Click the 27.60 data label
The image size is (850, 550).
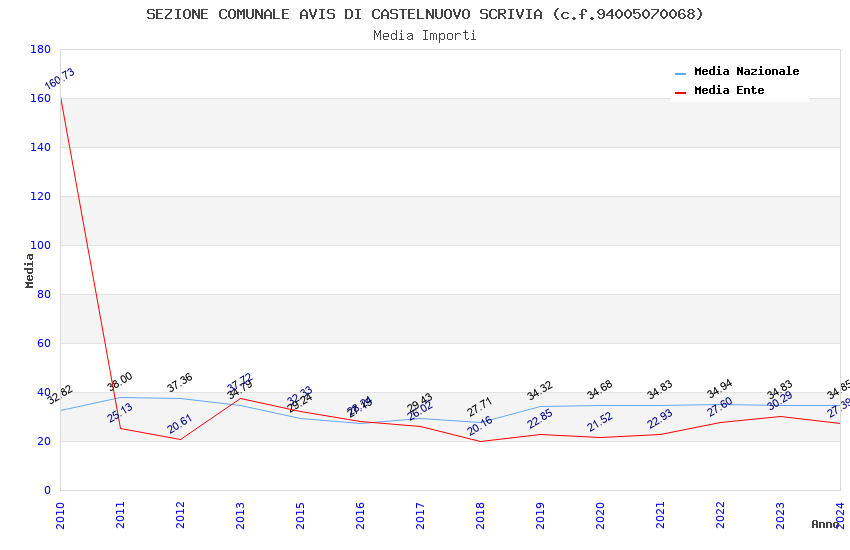pyautogui.click(x=719, y=407)
